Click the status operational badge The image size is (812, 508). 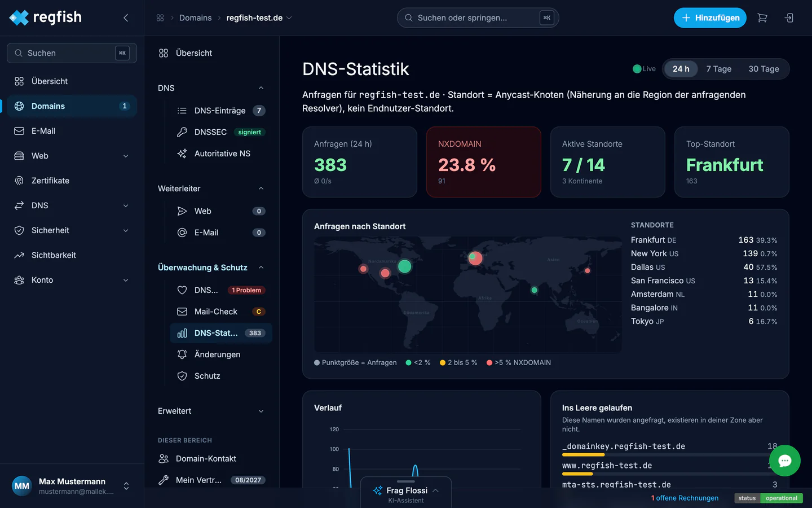[x=769, y=498]
